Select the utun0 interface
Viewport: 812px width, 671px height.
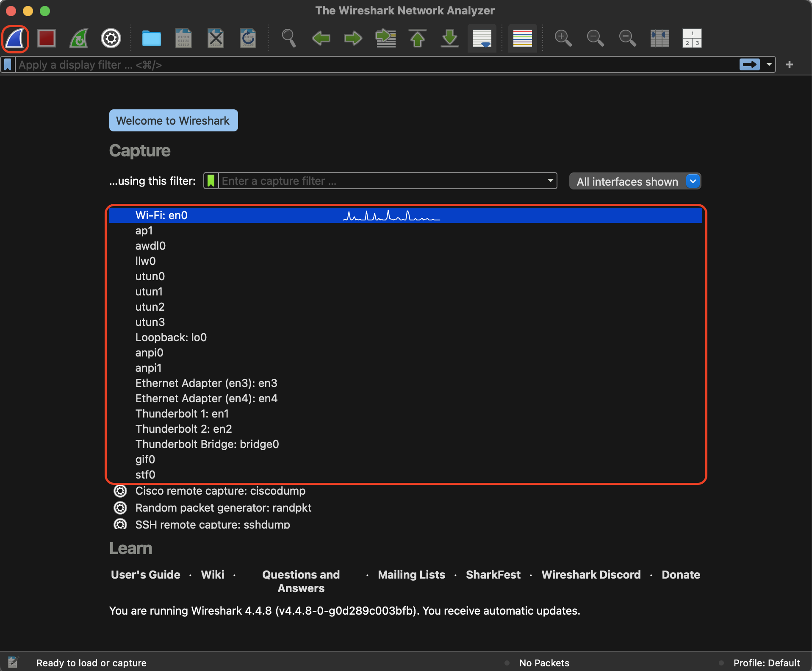(406, 276)
